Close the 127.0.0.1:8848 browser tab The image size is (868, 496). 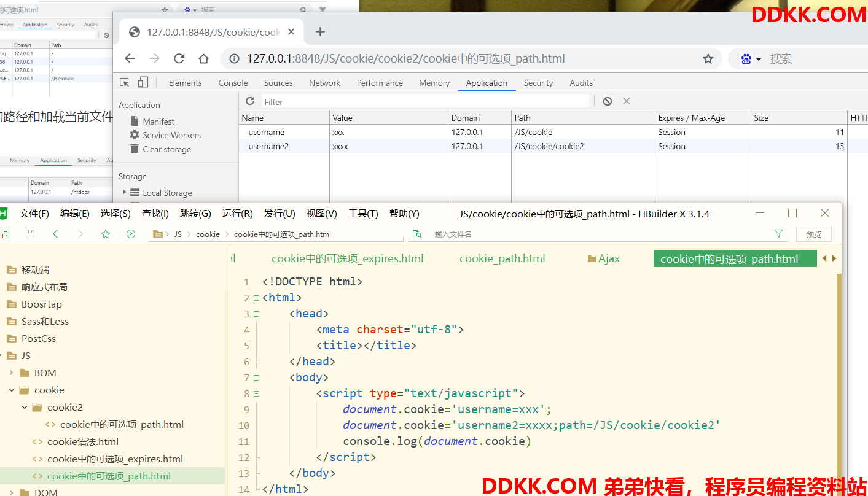click(291, 32)
